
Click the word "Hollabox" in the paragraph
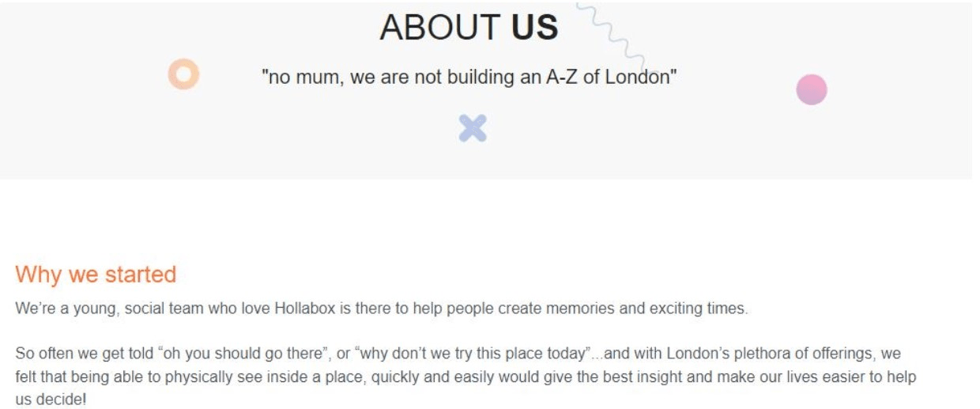coord(305,309)
